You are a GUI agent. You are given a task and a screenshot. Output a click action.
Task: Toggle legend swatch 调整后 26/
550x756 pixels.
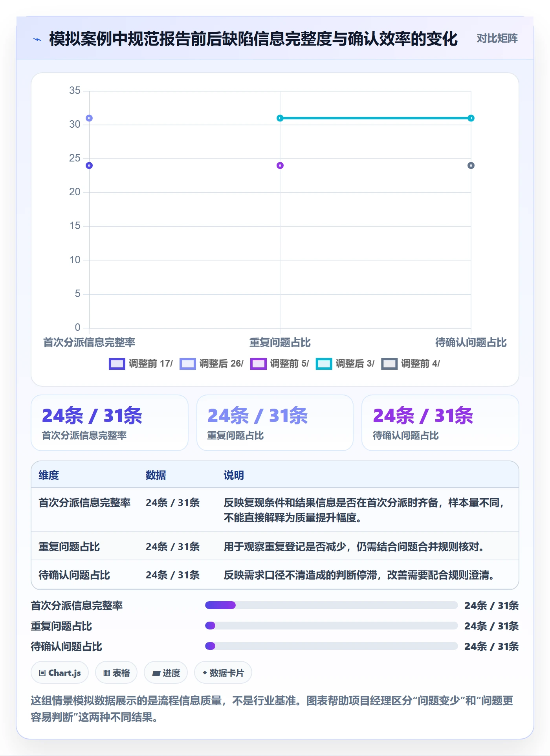187,364
